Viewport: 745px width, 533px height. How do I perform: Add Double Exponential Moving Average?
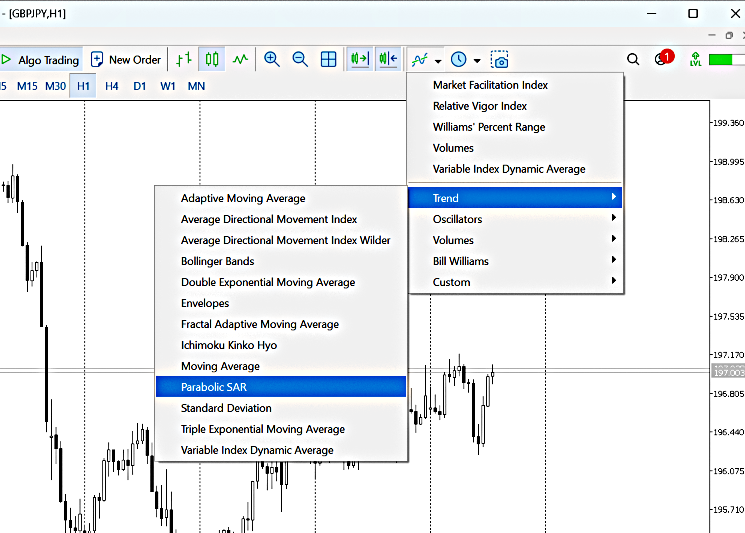(x=281, y=282)
